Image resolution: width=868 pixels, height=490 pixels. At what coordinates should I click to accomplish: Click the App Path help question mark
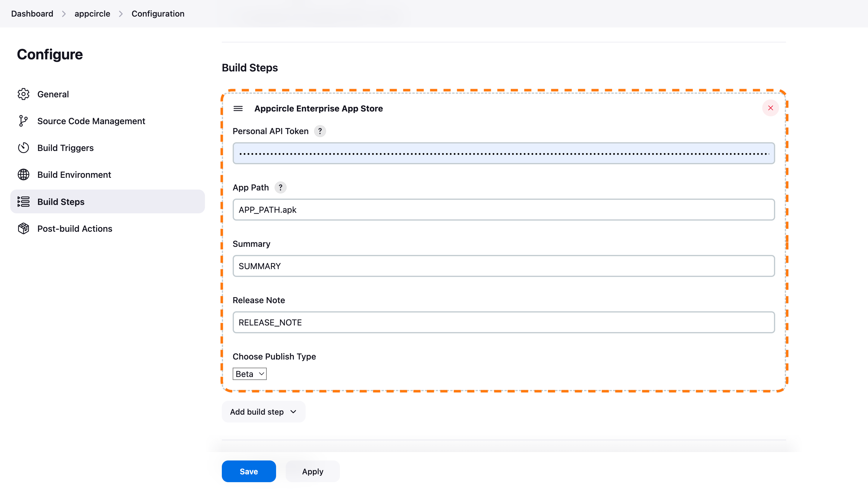tap(280, 187)
